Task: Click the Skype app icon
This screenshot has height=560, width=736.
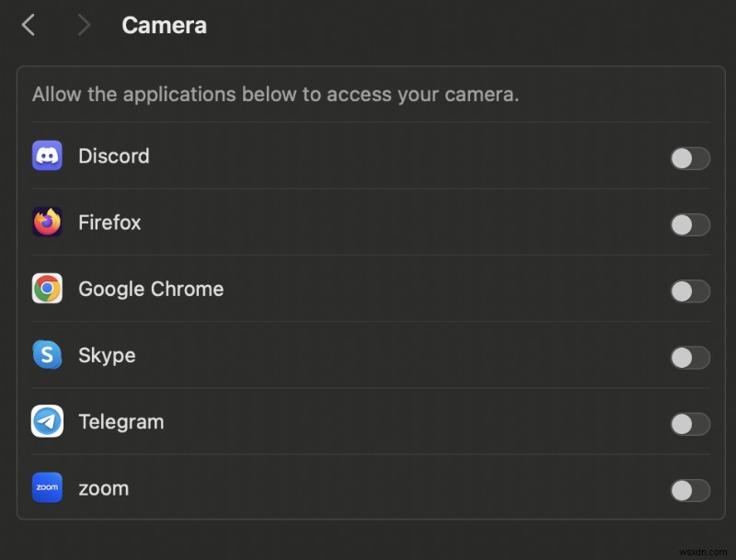Action: [x=47, y=355]
